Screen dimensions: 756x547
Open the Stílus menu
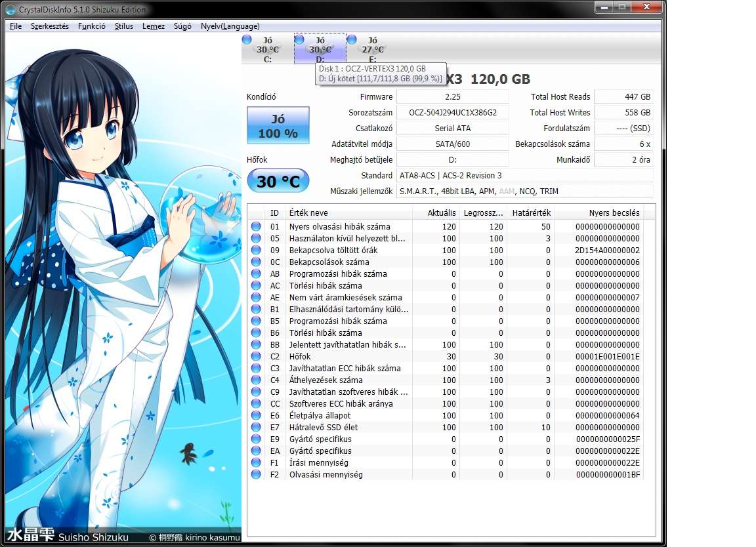(124, 26)
